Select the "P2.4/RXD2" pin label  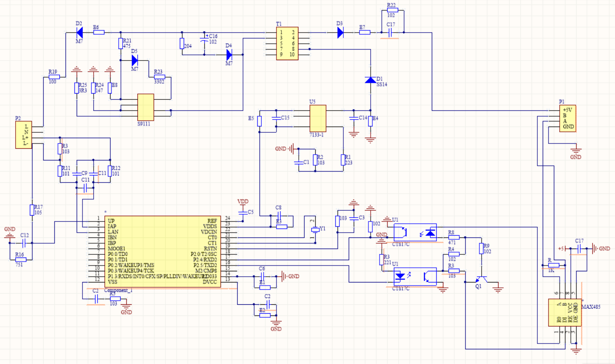pyautogui.click(x=205, y=260)
